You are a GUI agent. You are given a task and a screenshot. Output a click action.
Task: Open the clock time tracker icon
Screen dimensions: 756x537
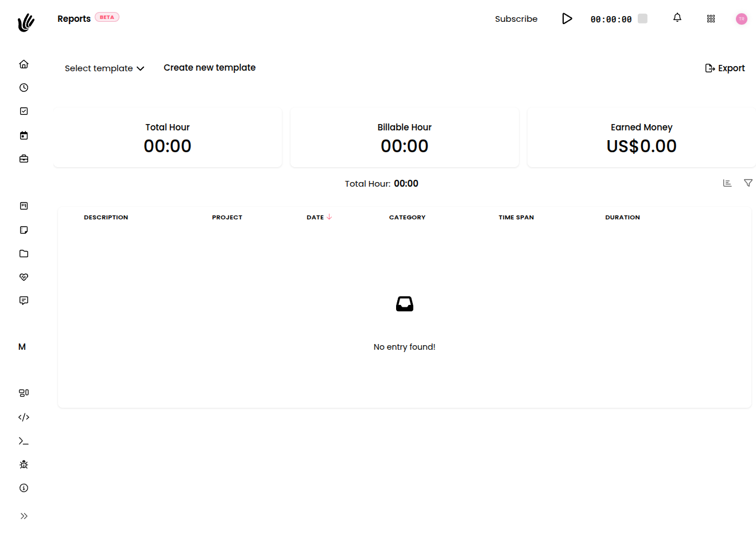pyautogui.click(x=24, y=87)
